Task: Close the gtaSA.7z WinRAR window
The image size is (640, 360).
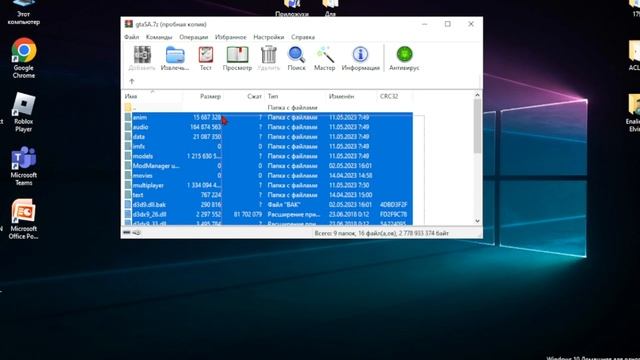Action: point(471,24)
